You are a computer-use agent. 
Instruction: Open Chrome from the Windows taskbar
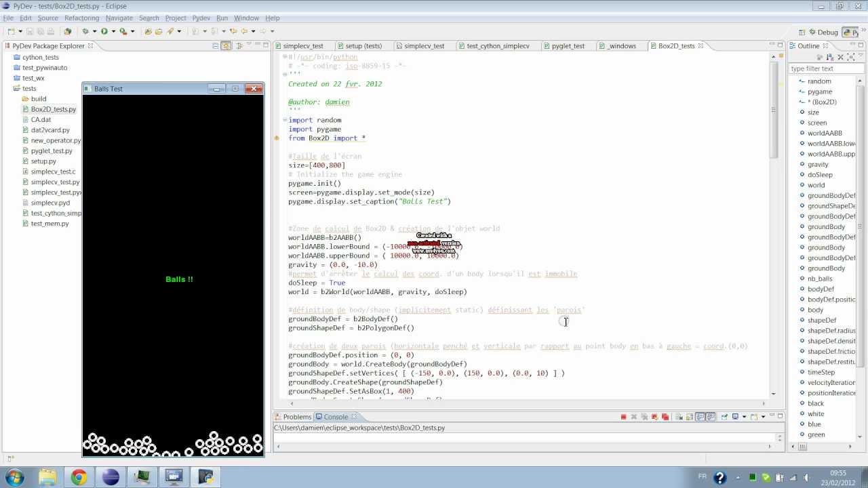tap(79, 478)
